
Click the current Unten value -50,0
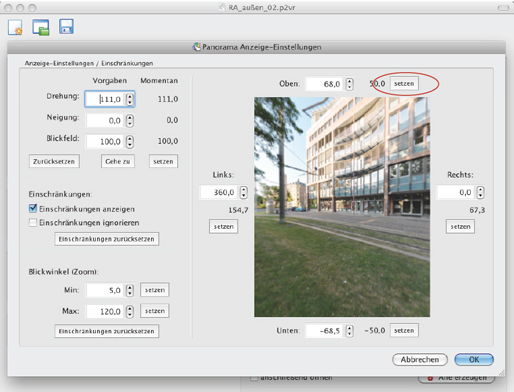click(x=375, y=330)
